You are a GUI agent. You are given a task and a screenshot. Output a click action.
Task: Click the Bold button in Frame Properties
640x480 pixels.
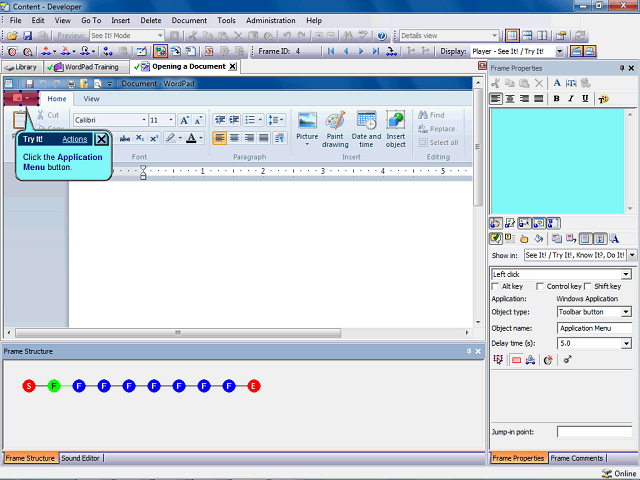[556, 99]
